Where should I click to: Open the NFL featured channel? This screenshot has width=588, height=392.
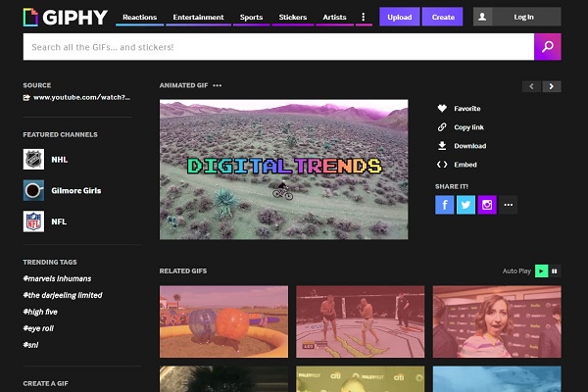tap(59, 221)
